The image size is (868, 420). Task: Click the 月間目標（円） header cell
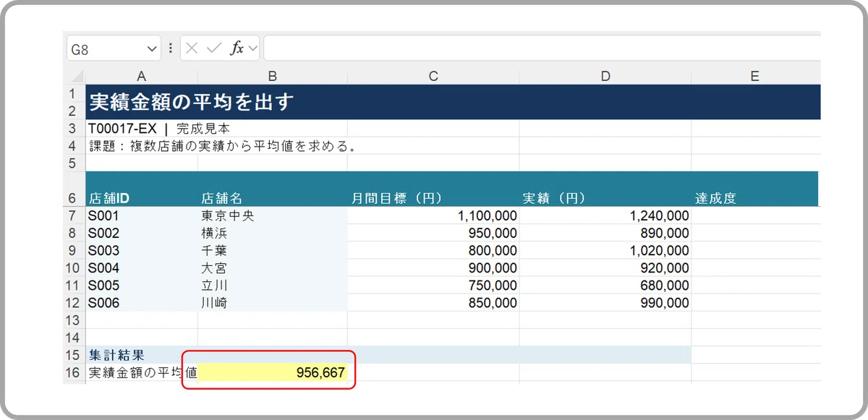point(433,189)
